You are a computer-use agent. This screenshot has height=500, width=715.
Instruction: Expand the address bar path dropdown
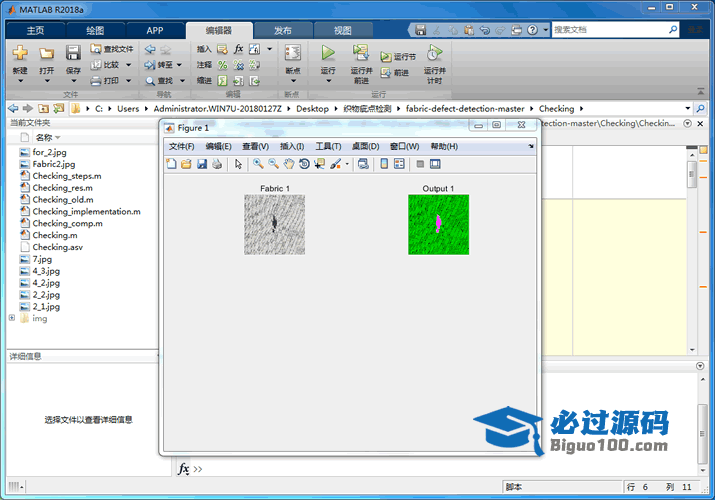point(687,108)
